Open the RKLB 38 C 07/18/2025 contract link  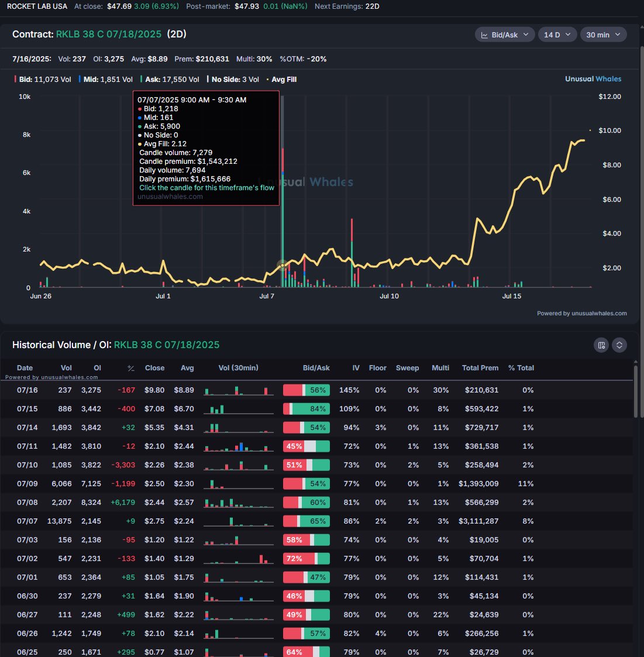[109, 35]
